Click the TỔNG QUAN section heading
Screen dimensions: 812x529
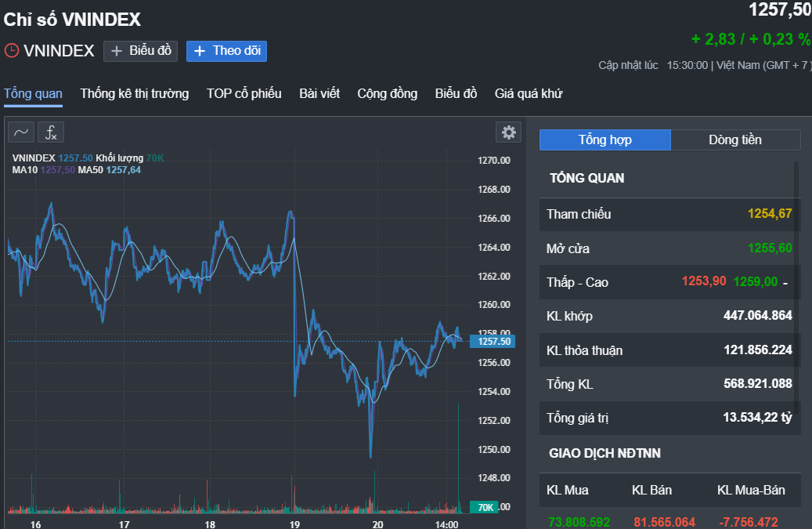point(586,178)
